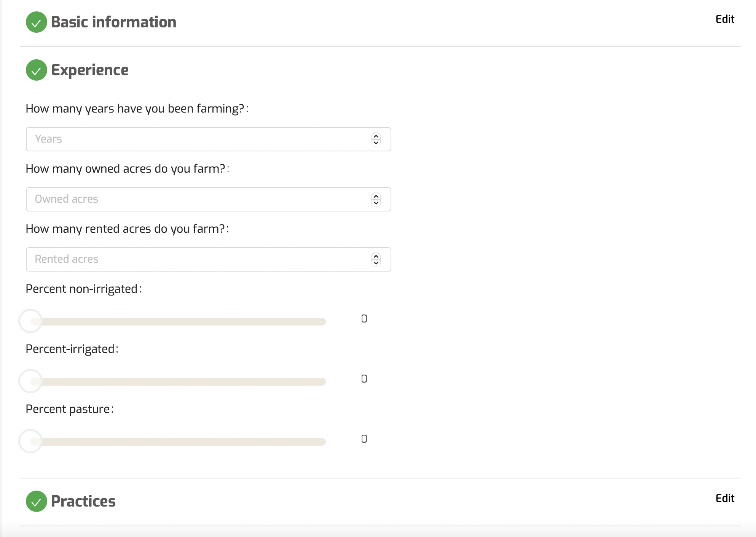
Task: Click the Years input field
Action: click(x=198, y=139)
